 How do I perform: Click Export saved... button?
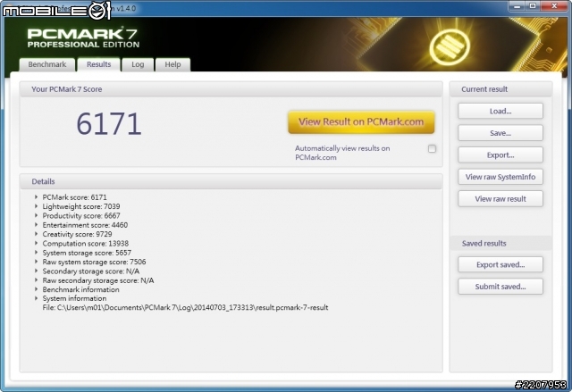(500, 264)
